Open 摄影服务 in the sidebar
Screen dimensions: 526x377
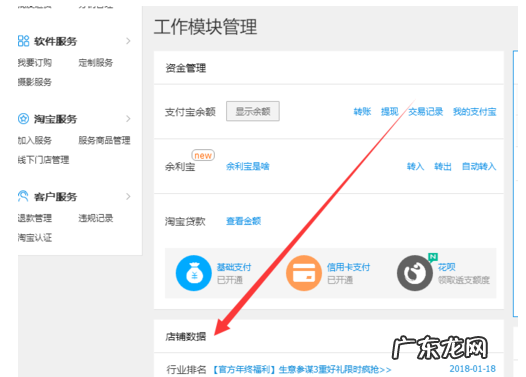tap(35, 82)
